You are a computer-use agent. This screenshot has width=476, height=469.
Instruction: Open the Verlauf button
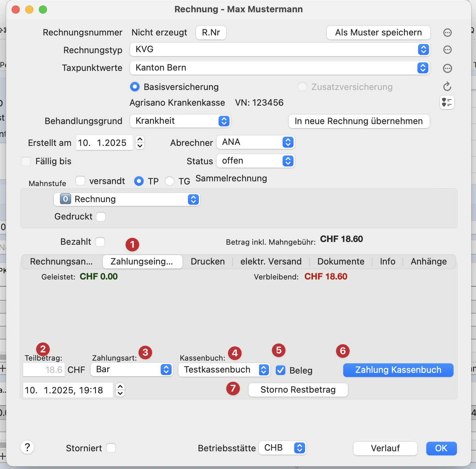click(385, 449)
